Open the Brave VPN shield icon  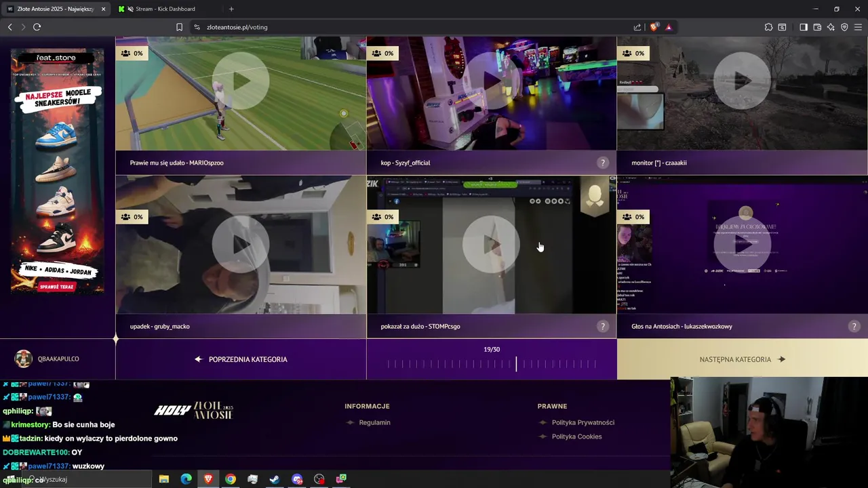(x=844, y=27)
